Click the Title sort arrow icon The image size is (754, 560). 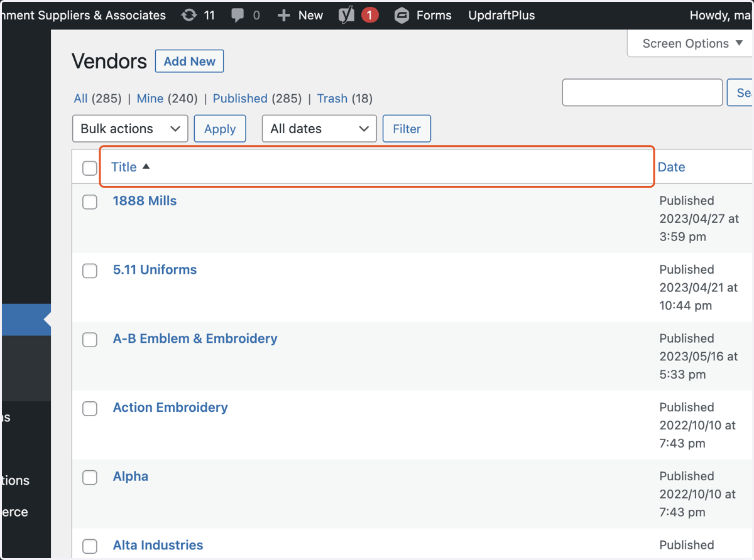click(146, 166)
